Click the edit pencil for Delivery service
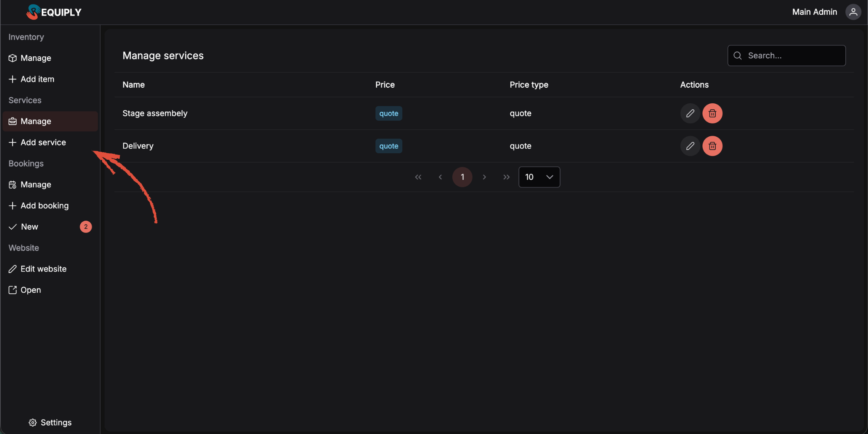 pos(690,146)
